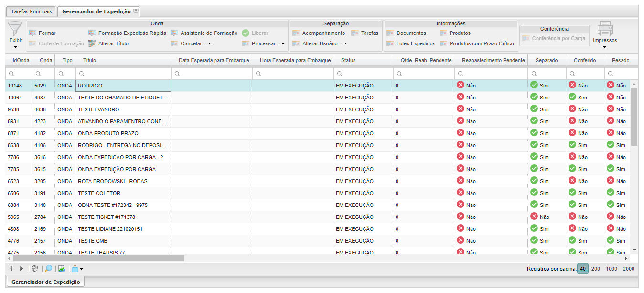Click the refresh grid icon
Screen dimensions: 644x293
pos(34,269)
